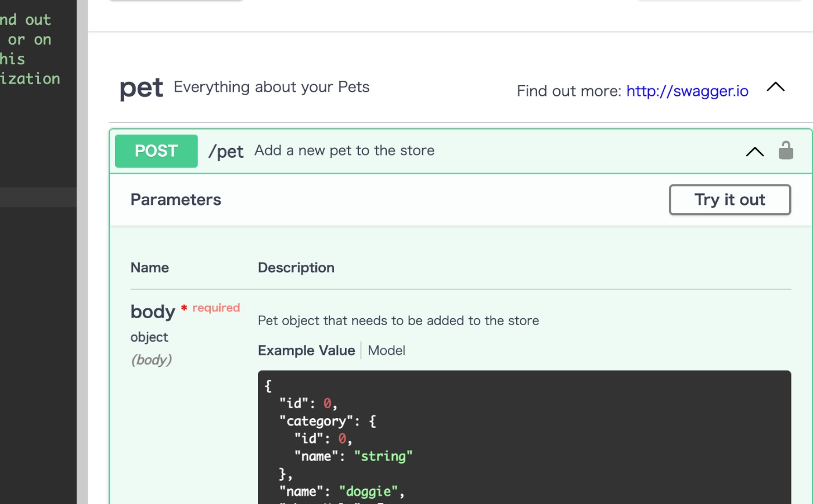Click the /pet endpoint path

226,152
